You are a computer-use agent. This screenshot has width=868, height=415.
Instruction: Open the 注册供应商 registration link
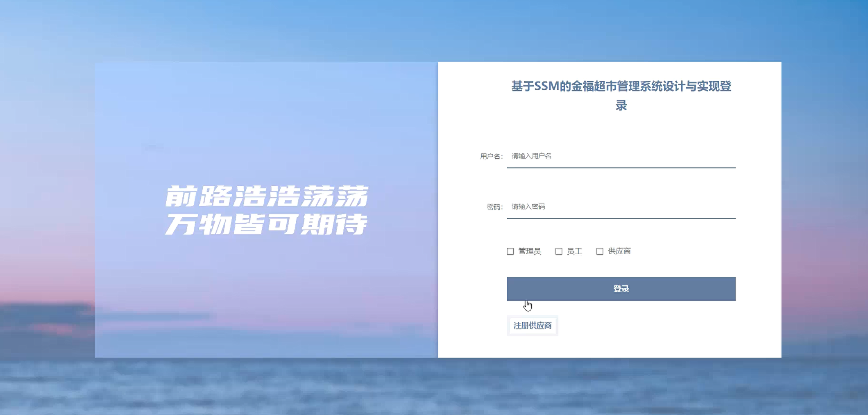(533, 326)
